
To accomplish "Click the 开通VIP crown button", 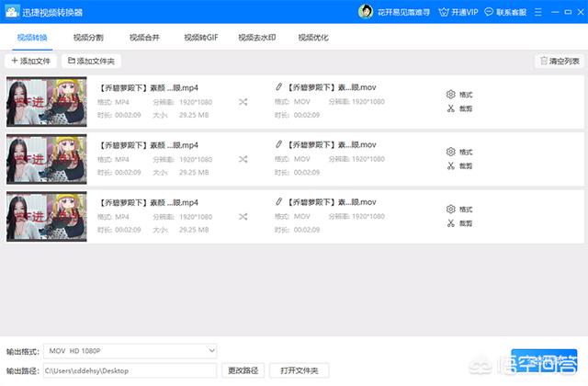I will (458, 12).
